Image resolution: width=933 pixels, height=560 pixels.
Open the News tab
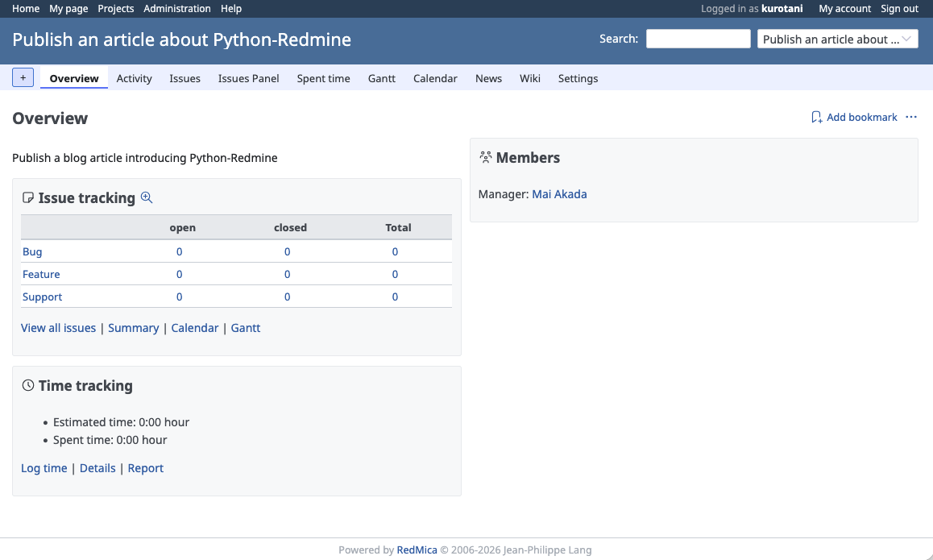click(x=488, y=78)
